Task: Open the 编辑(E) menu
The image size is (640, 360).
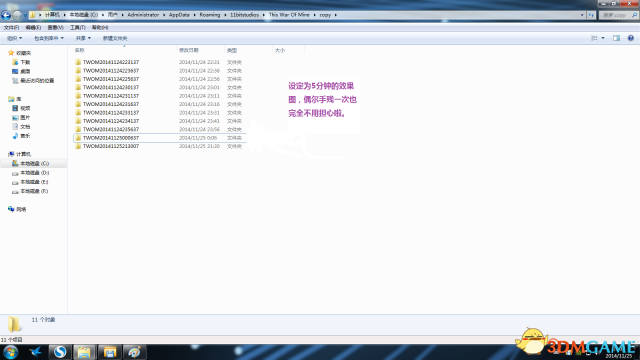Action: pyautogui.click(x=33, y=27)
